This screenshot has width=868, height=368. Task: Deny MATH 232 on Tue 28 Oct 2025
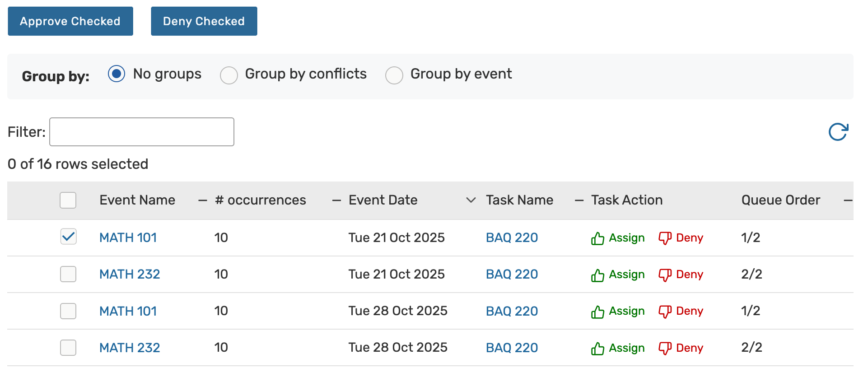[x=681, y=348]
